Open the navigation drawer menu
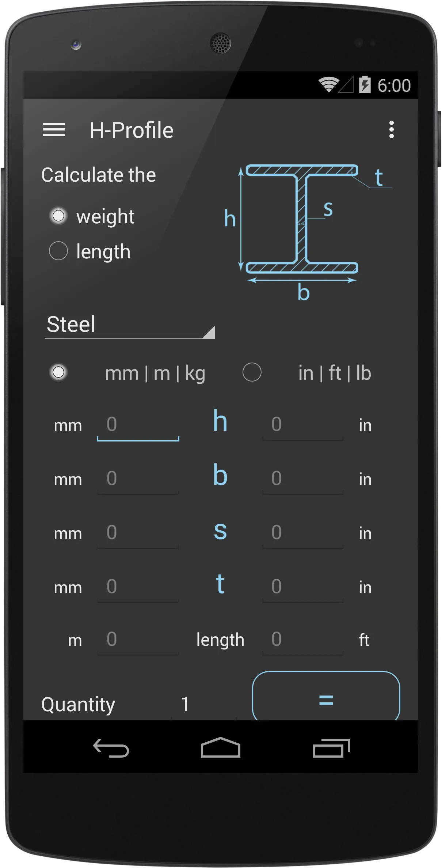The image size is (442, 868). click(x=54, y=130)
